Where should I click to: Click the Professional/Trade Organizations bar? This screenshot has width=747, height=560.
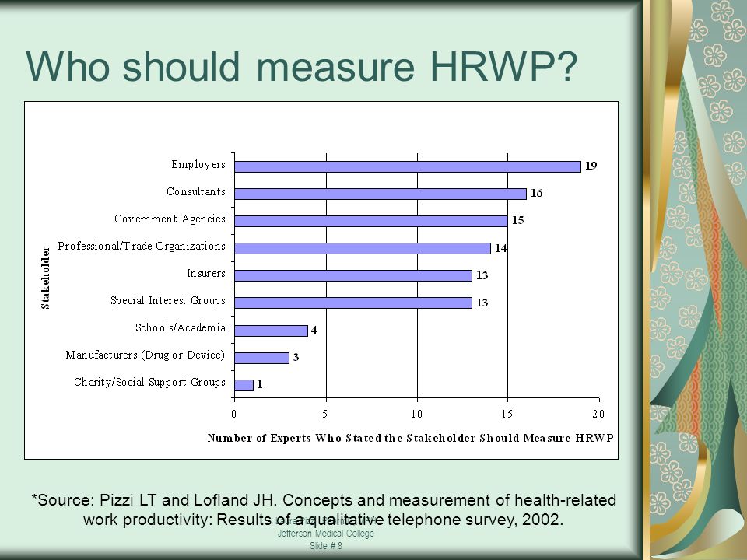point(363,248)
